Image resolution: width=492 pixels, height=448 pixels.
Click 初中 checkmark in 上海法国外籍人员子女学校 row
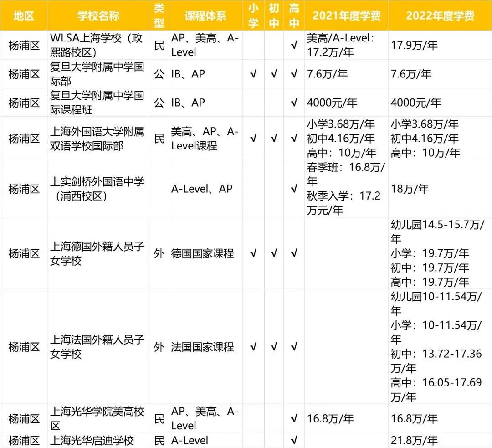coord(274,347)
